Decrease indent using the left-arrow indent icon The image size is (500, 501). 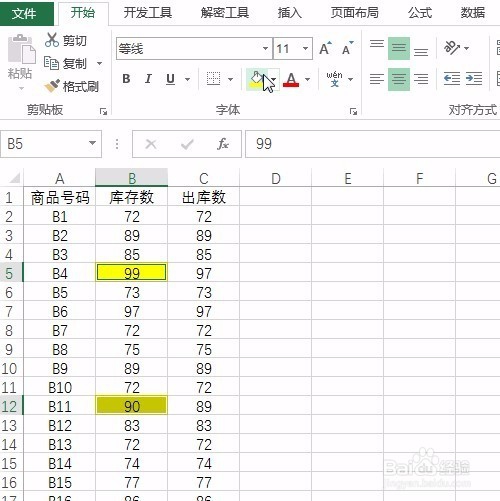click(x=452, y=79)
